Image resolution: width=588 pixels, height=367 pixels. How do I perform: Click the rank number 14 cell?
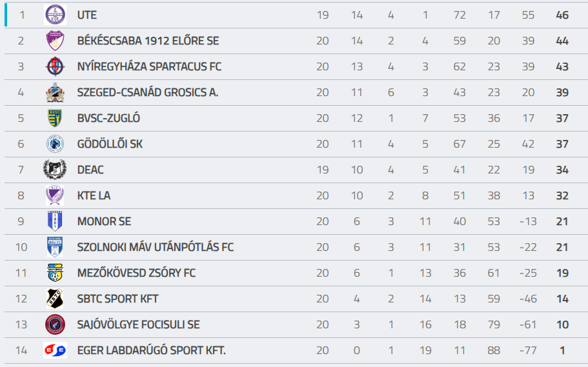21,350
